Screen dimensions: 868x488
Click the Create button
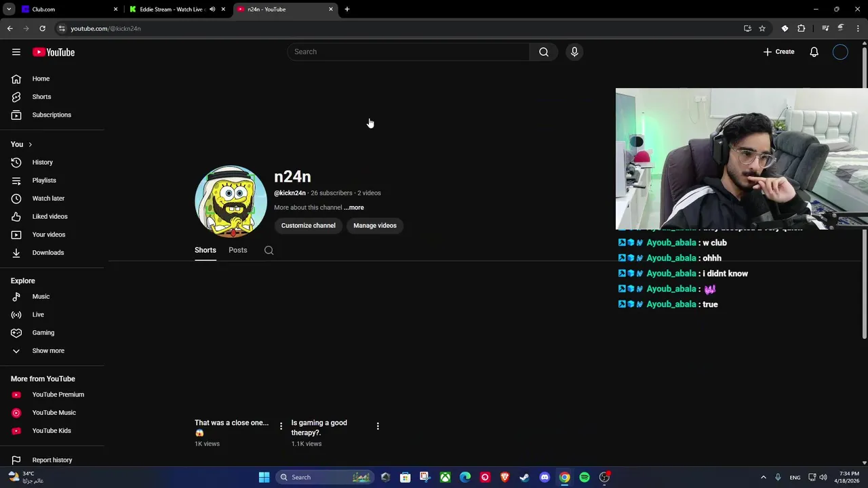(x=778, y=52)
